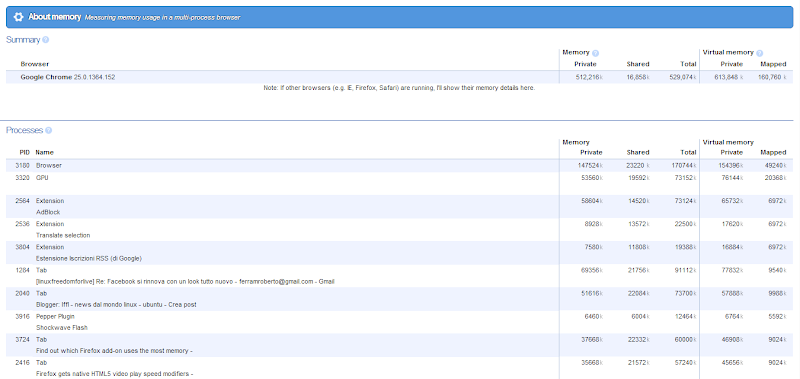Click the 12464k total for Shockwave Flash
Viewport: 800px width, 379px height.
(686, 317)
